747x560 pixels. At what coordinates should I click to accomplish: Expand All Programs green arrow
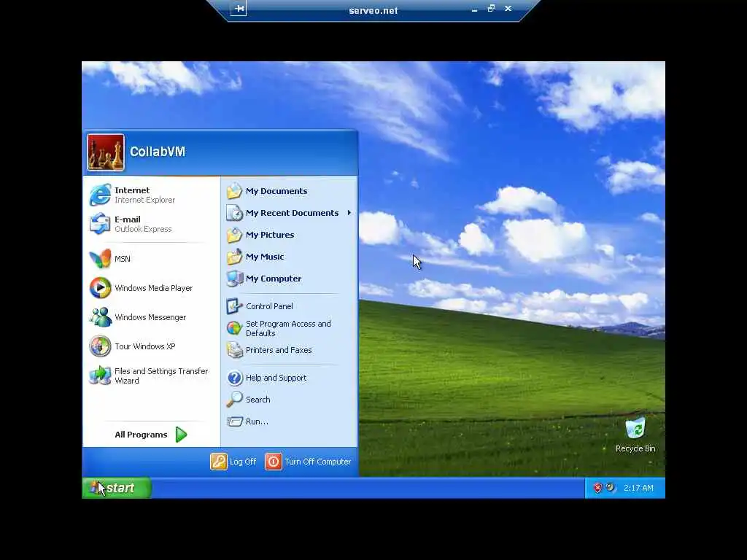click(x=181, y=435)
